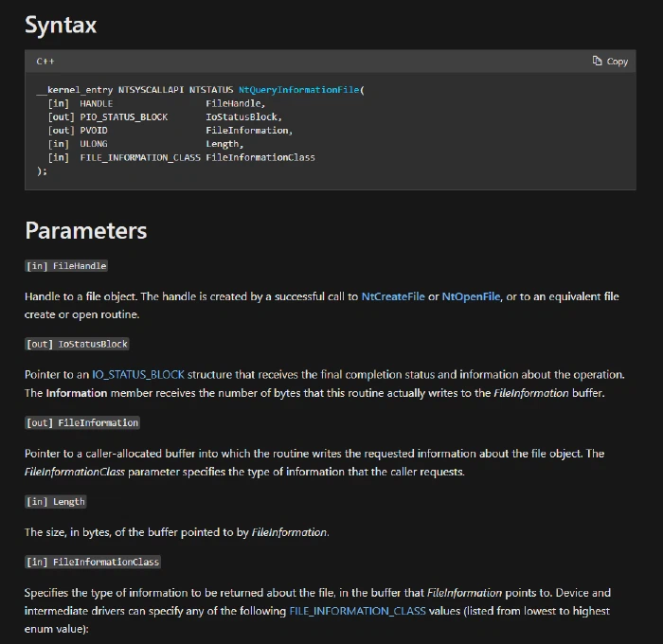Click the Parameters heading
This screenshot has height=644, width=663.
click(86, 230)
